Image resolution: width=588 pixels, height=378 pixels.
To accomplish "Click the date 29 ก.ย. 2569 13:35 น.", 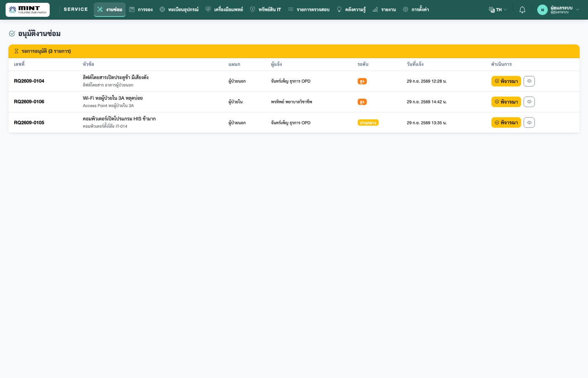I will point(427,123).
